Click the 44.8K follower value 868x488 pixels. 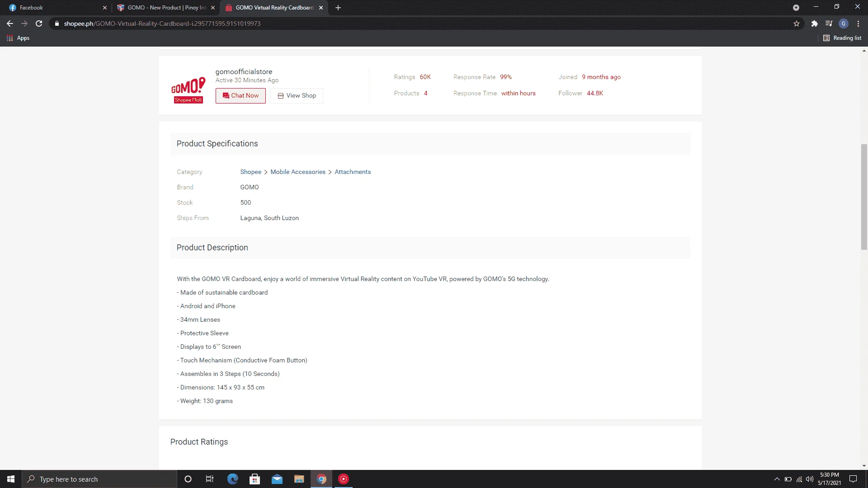[x=595, y=93]
